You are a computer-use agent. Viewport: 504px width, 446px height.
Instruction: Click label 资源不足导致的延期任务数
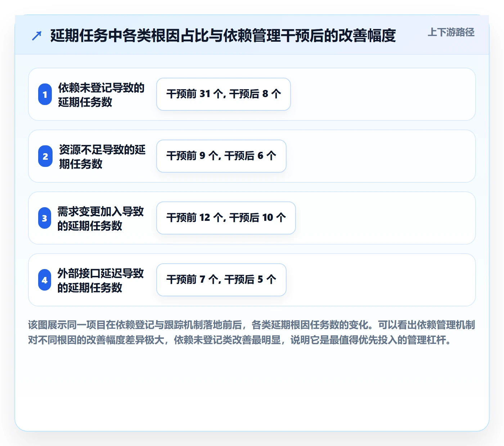tap(102, 156)
